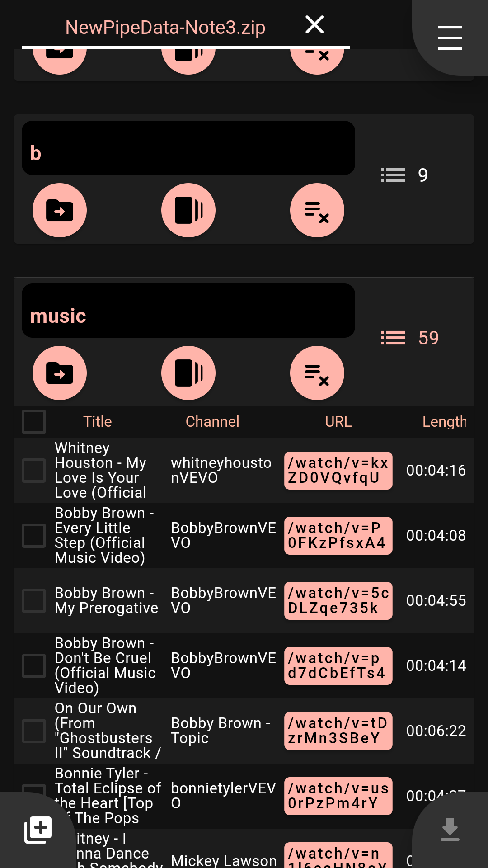Tap the move-to-folder icon for playlist b

(x=60, y=210)
